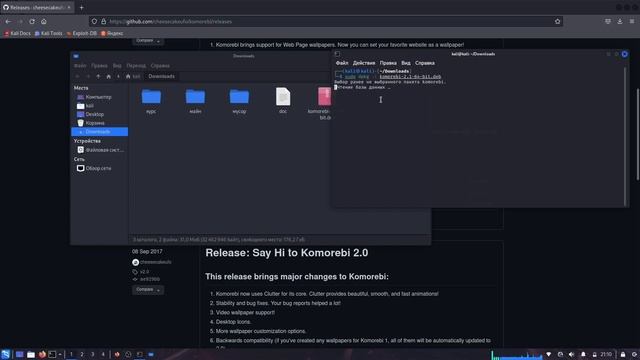The height and width of the screenshot is (360, 640).
Task: Go to the home folder in the file manager toolbar
Action: pos(109,76)
